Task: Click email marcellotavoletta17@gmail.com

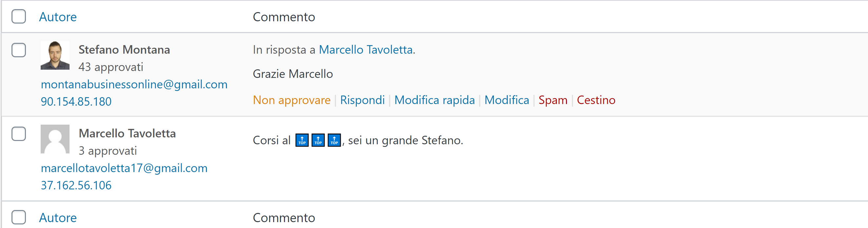Action: [x=124, y=168]
